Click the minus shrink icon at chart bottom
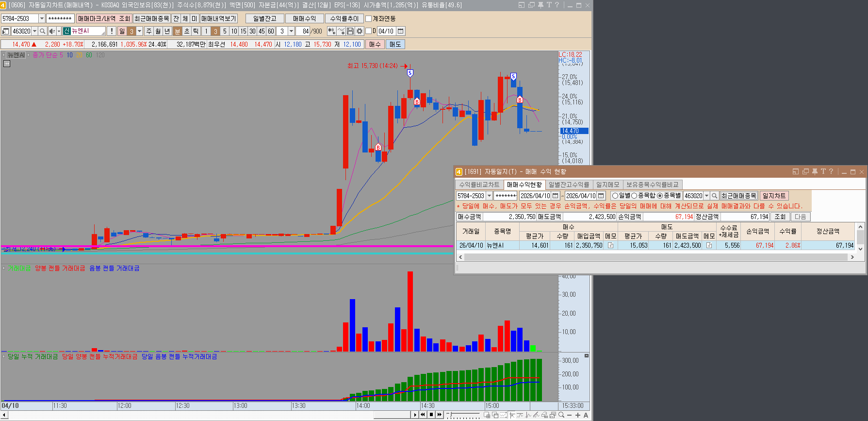The width and height of the screenshot is (868, 421). point(569,415)
